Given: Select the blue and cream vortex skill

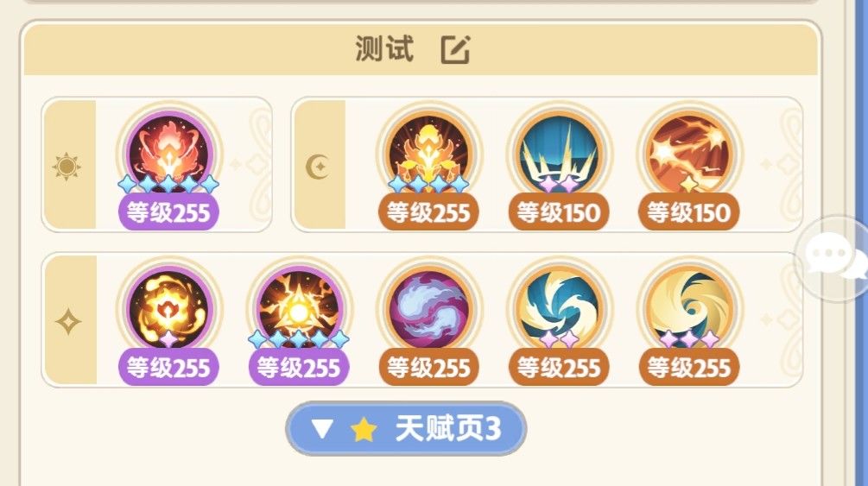Looking at the screenshot, I should click(x=559, y=308).
